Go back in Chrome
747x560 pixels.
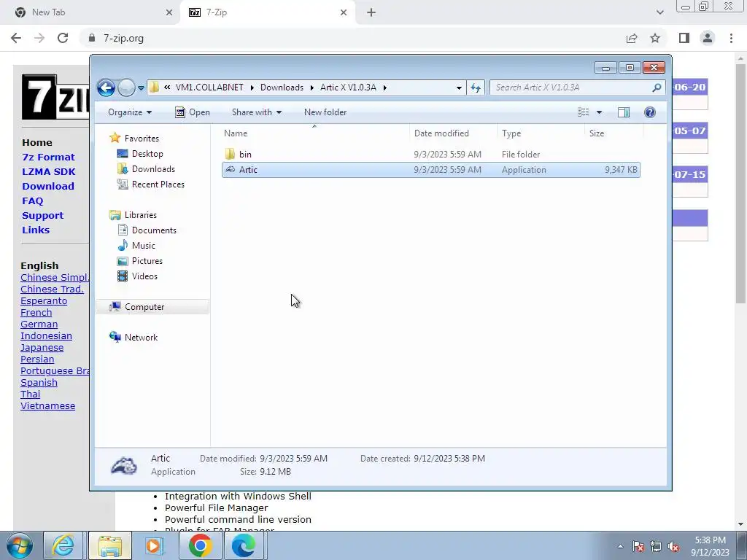point(16,39)
